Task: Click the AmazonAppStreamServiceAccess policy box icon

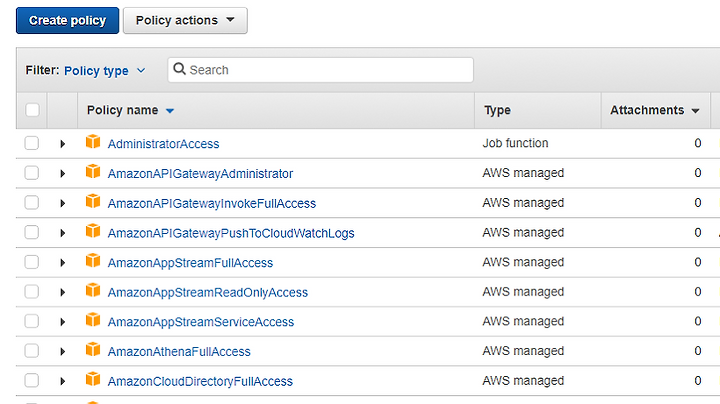Action: coord(93,320)
